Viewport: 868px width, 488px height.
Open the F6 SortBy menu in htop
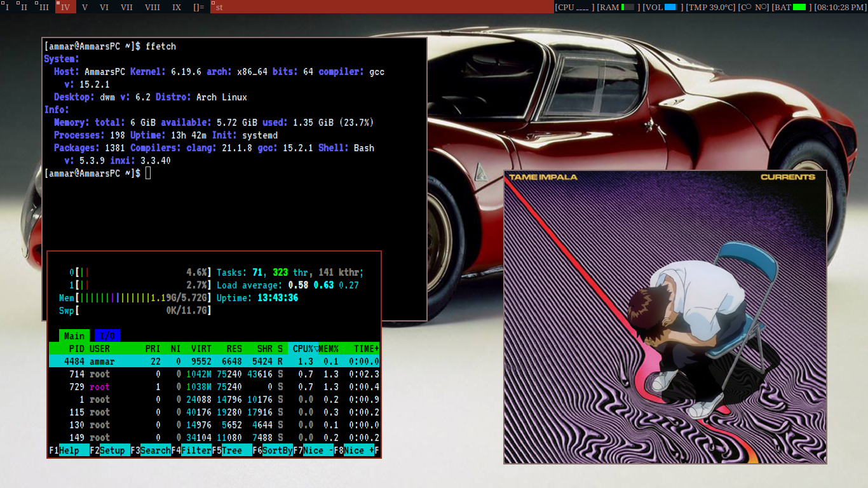(277, 451)
